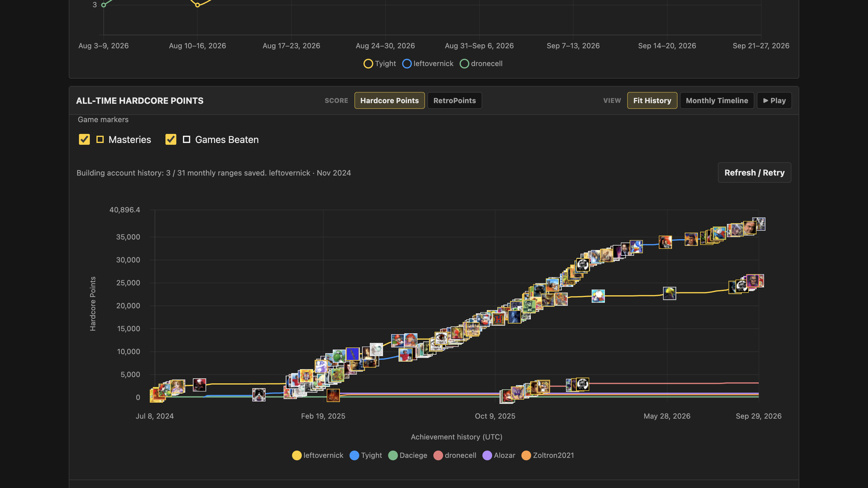The width and height of the screenshot is (868, 488).
Task: Click the Building account history status text
Action: click(x=214, y=173)
